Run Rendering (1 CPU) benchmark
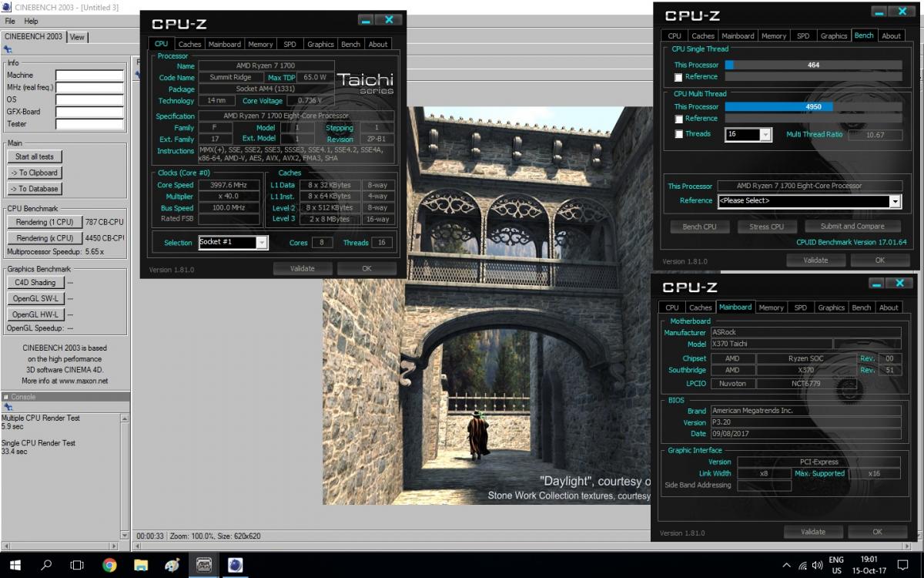This screenshot has height=578, width=924. pos(43,223)
